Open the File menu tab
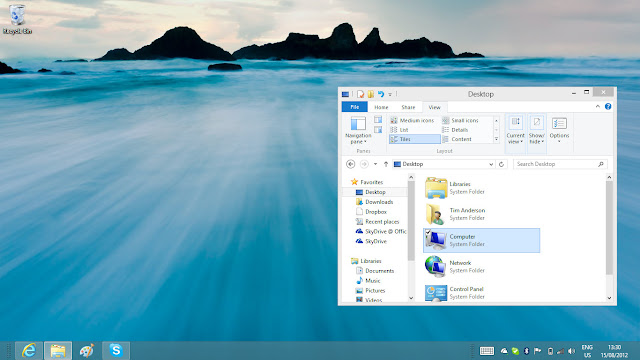 (x=355, y=107)
